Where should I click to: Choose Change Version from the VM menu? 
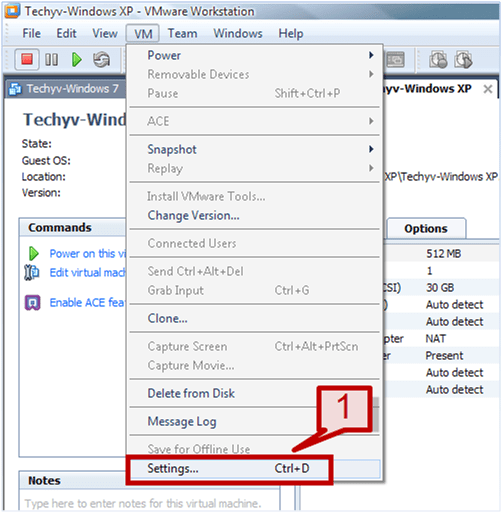tap(255, 216)
